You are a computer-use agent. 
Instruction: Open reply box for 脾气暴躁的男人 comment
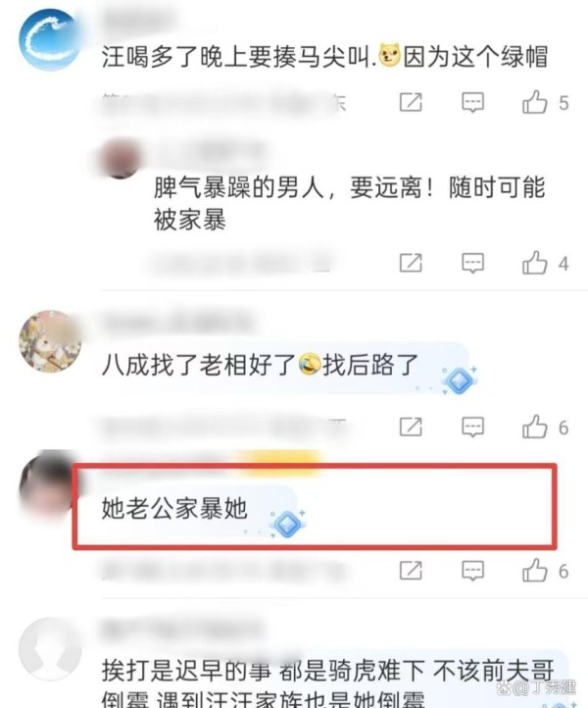(x=472, y=263)
